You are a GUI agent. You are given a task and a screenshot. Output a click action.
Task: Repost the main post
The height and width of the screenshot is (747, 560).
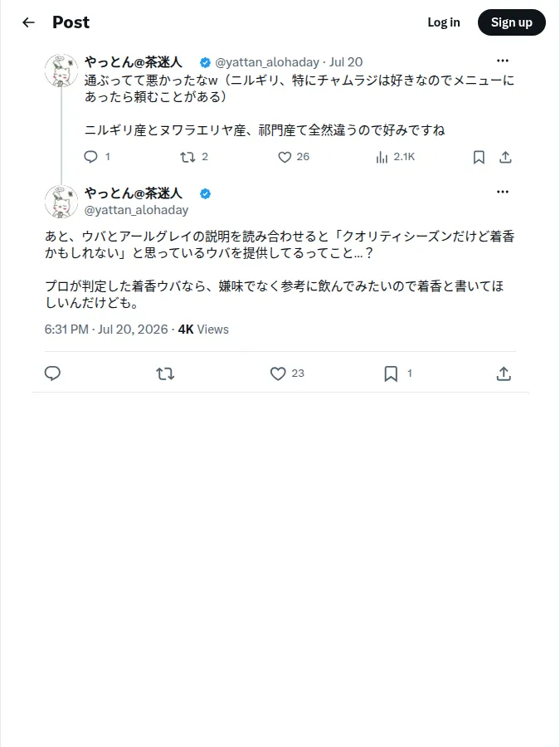[165, 373]
